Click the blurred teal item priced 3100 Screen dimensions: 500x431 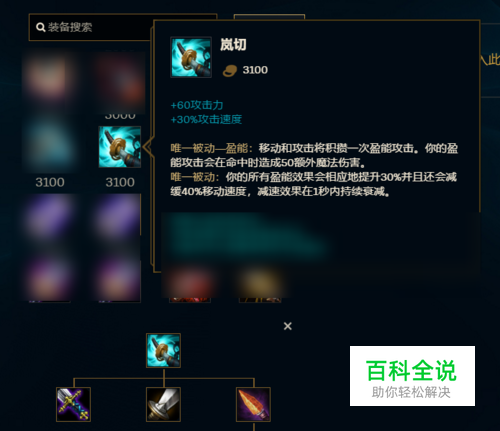tap(49, 147)
